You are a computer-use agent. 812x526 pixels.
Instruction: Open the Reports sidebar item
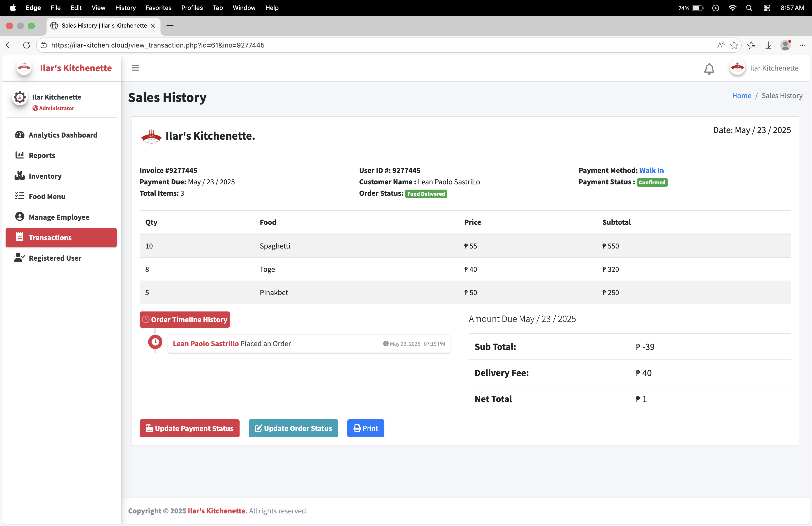point(42,155)
